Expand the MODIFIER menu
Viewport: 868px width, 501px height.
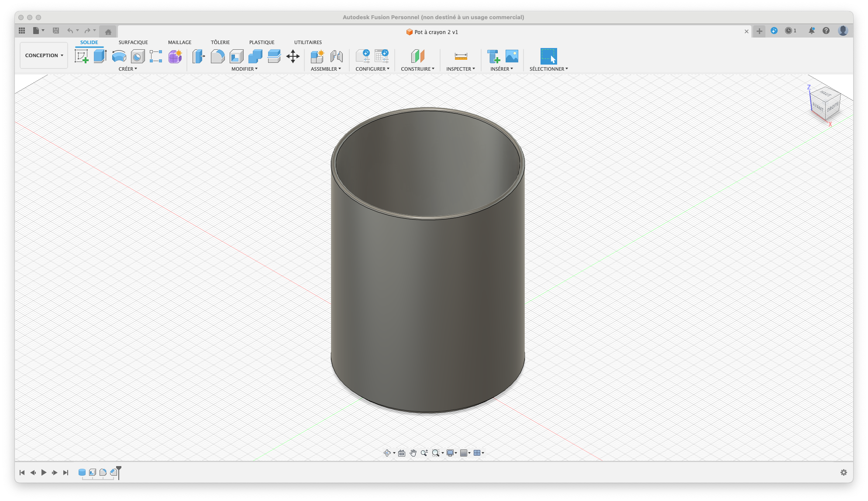[x=245, y=69]
